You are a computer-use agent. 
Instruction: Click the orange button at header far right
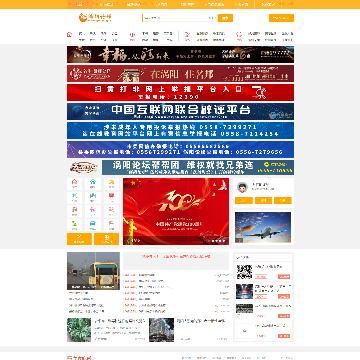pyautogui.click(x=281, y=18)
